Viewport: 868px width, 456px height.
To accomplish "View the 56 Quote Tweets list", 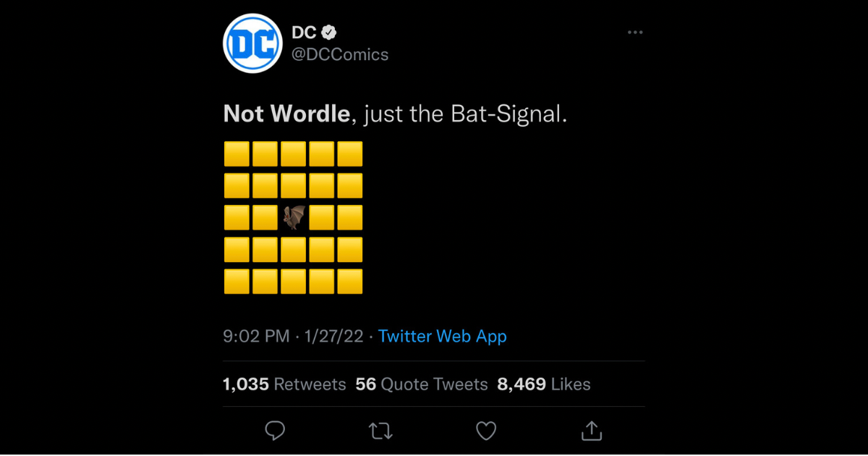I will pos(422,384).
